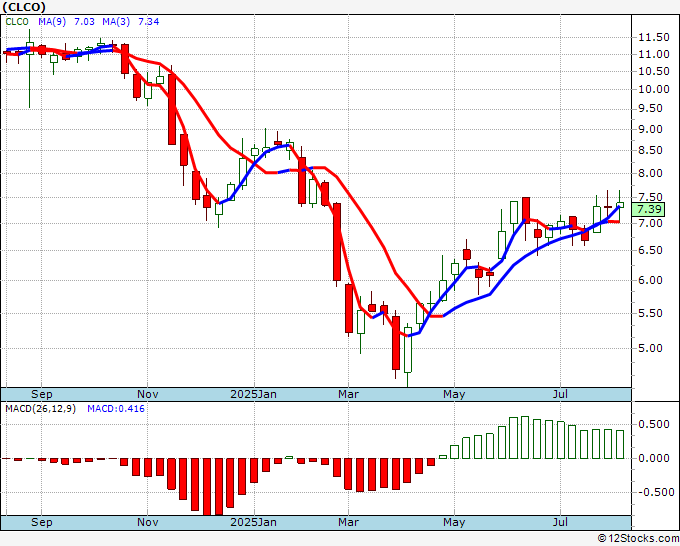Click the 6.00 price axis label
Screen dimensions: 680x546
pos(651,281)
